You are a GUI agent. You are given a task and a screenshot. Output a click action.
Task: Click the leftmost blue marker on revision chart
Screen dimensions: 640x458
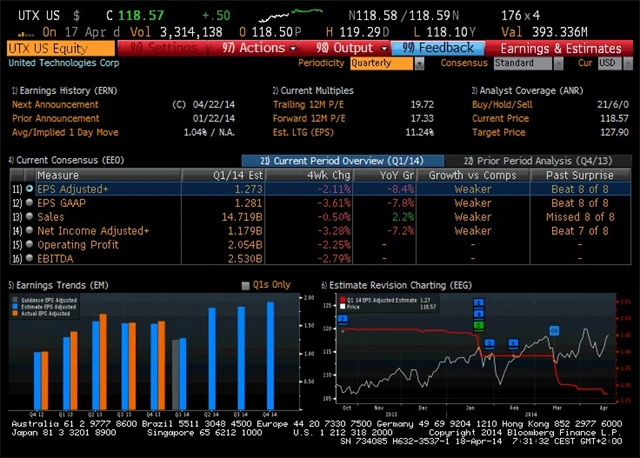tap(343, 318)
